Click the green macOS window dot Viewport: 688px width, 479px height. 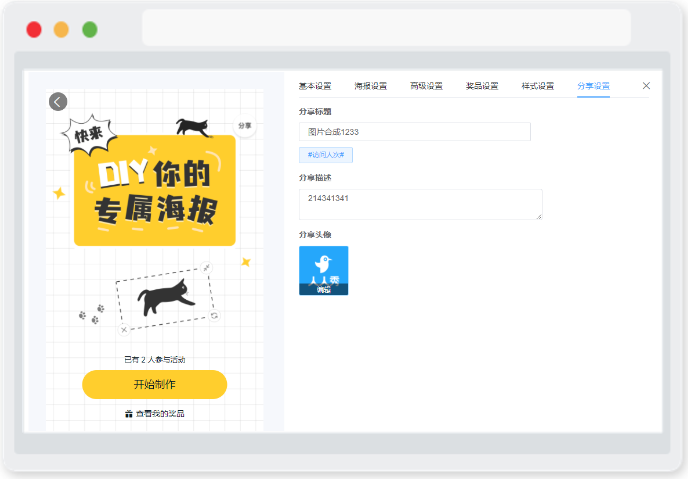(x=90, y=30)
